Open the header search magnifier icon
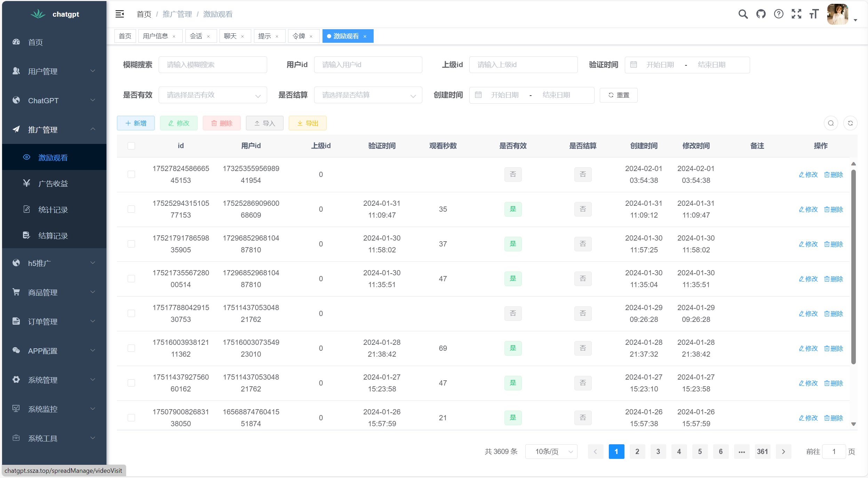The height and width of the screenshot is (478, 868). (x=743, y=14)
